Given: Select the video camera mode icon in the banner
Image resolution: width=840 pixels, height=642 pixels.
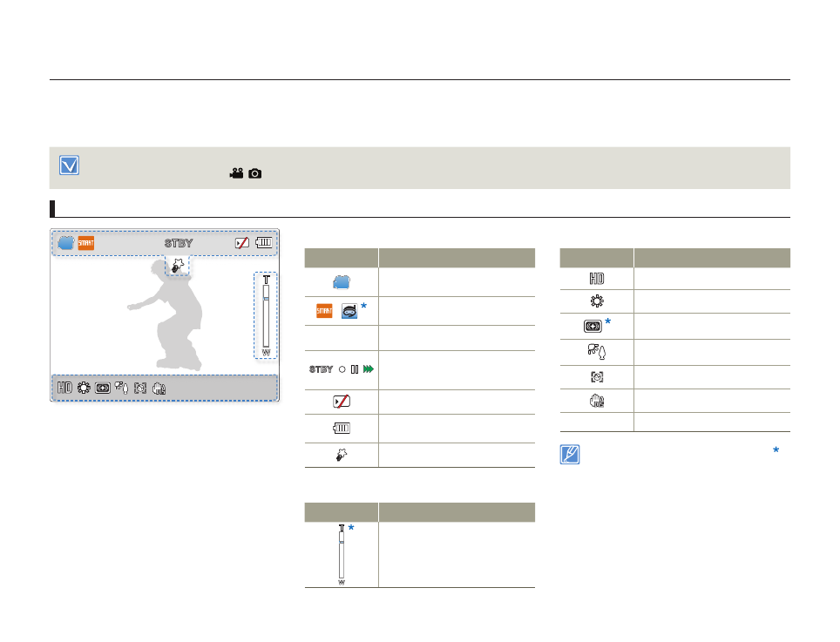Looking at the screenshot, I should (x=236, y=173).
